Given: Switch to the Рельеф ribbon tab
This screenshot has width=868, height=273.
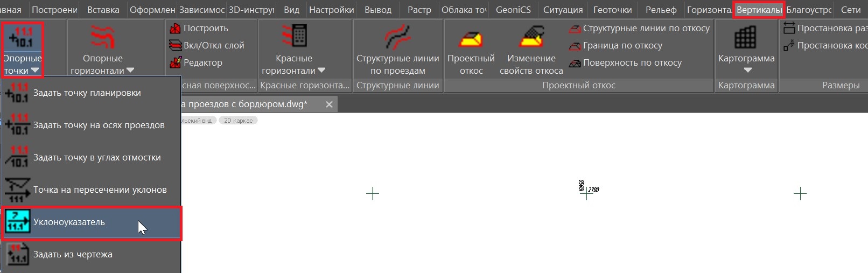Looking at the screenshot, I should [660, 10].
